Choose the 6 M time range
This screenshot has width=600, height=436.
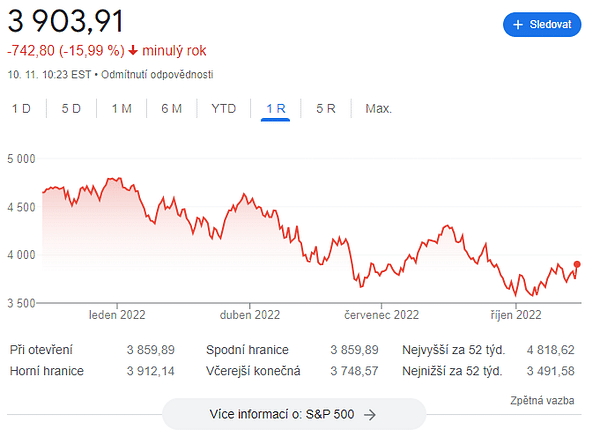pos(171,109)
